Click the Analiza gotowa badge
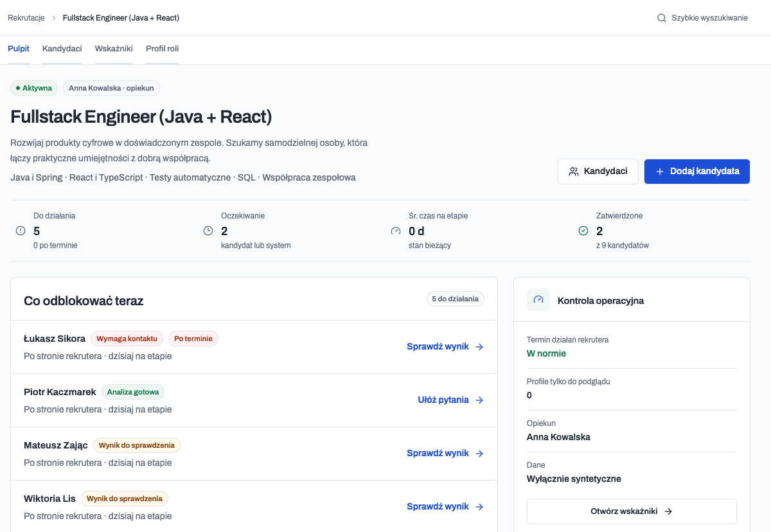This screenshot has height=532, width=771. pyautogui.click(x=133, y=392)
